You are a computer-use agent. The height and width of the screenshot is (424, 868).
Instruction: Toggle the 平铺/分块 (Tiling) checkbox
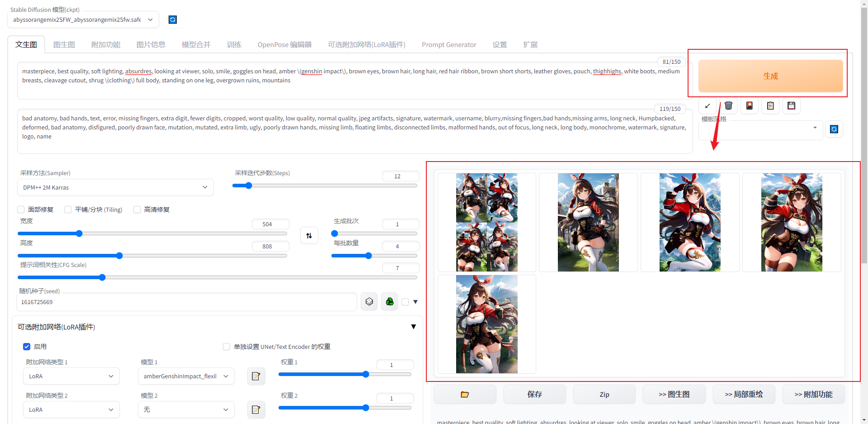point(68,210)
